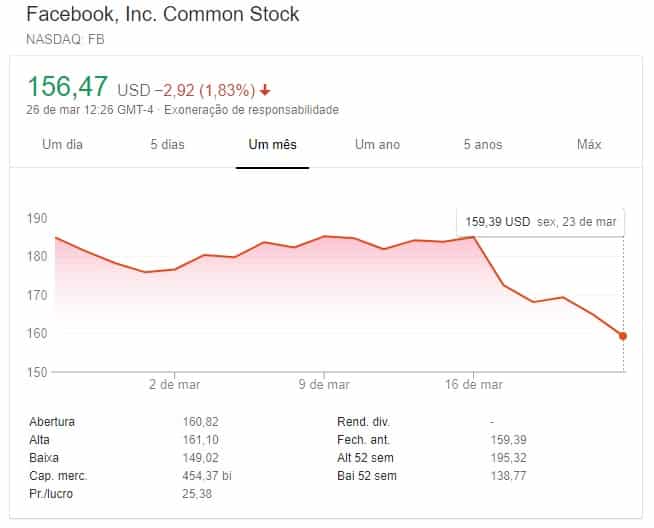Click the "2 de mar" axis label
Screen dimensions: 654x528
[x=175, y=384]
